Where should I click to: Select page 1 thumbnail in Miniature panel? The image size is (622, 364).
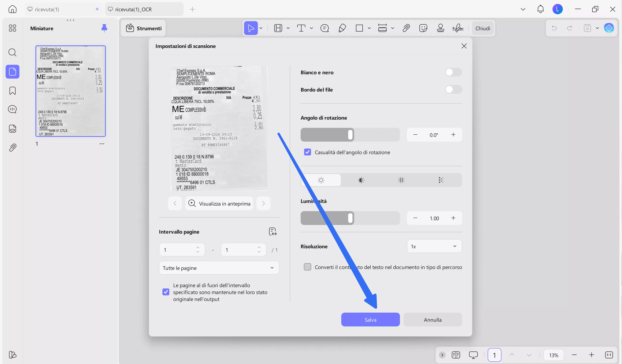(71, 91)
